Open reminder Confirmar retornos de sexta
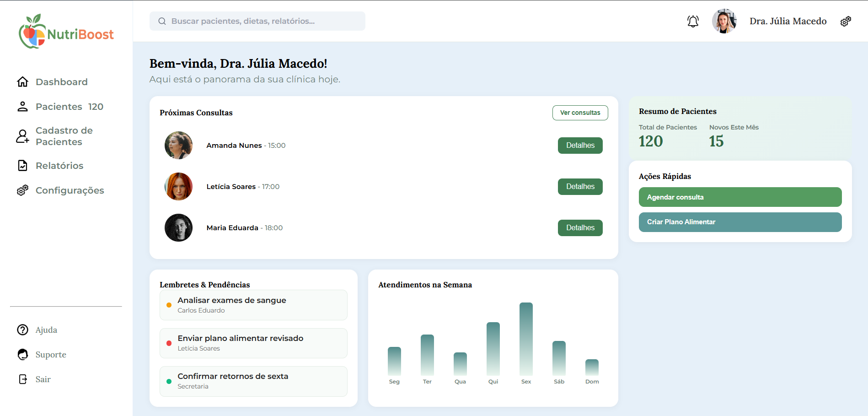The height and width of the screenshot is (416, 868). tap(253, 381)
